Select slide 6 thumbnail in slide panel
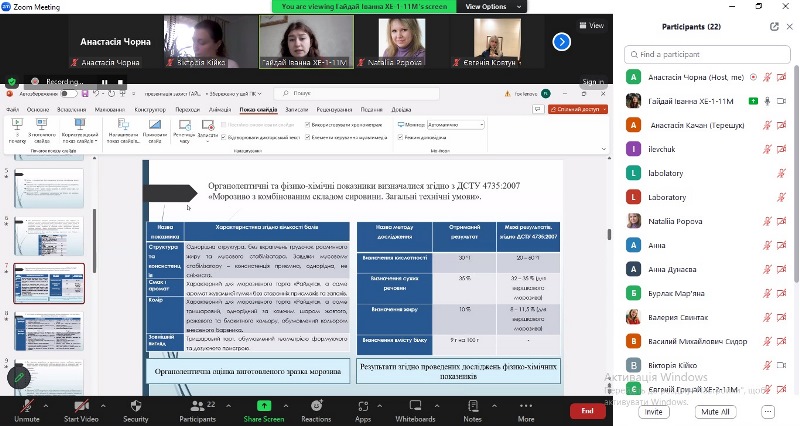This screenshot has width=800, height=426. click(49, 236)
